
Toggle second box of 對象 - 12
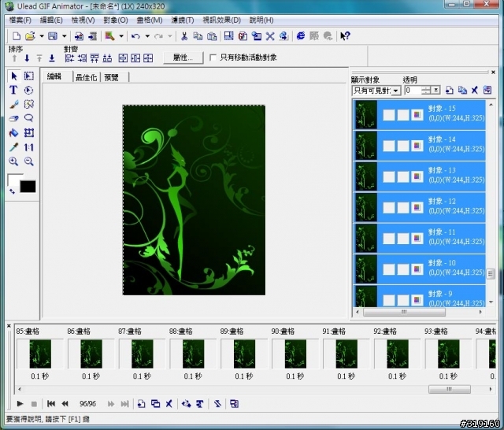(x=403, y=207)
